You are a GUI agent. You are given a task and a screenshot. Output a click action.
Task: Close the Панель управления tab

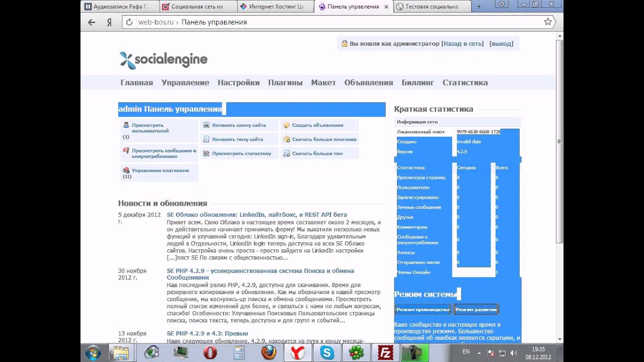[x=386, y=7]
